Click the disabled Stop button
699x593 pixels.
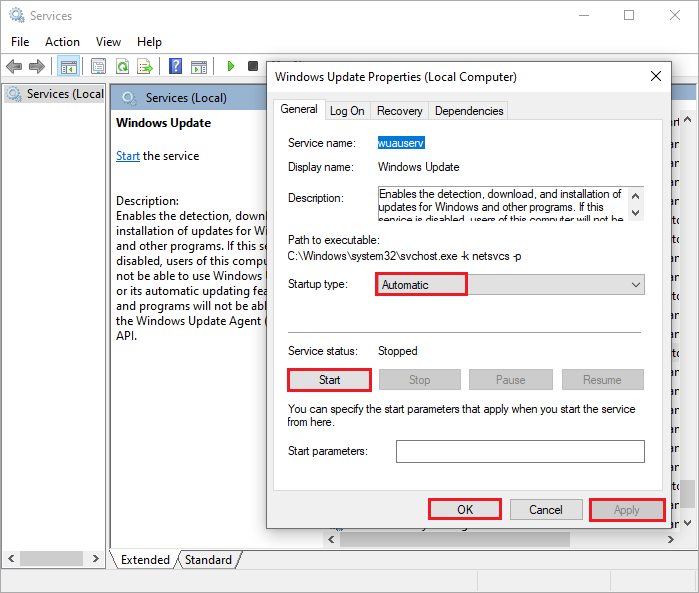pos(419,380)
